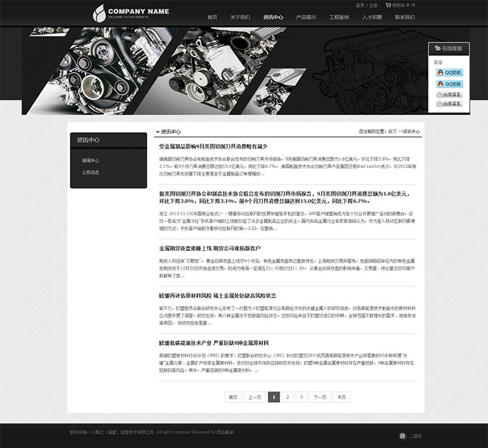Open article 欧盟再评估原材料风险 稀土金属处短缺高风险状态
The height and width of the screenshot is (448, 488).
coord(218,295)
